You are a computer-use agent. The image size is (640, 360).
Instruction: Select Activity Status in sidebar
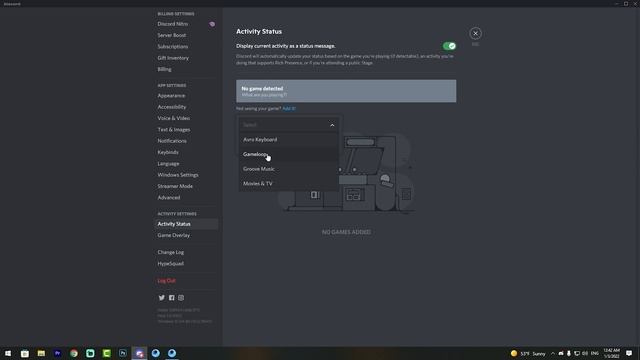tap(186, 224)
